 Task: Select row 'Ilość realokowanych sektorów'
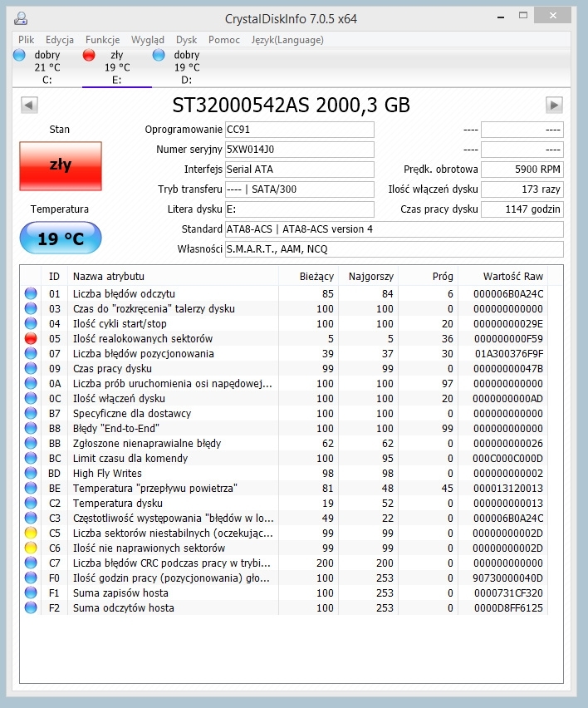click(x=284, y=338)
